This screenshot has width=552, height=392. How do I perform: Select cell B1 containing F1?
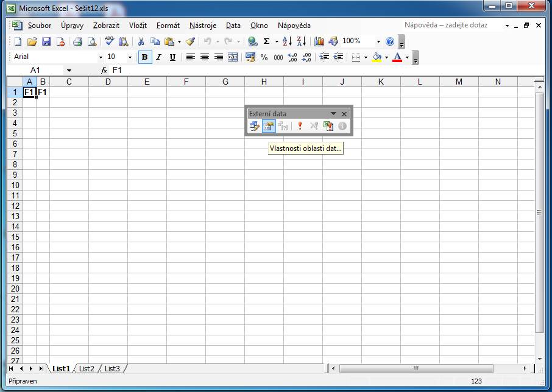point(43,92)
